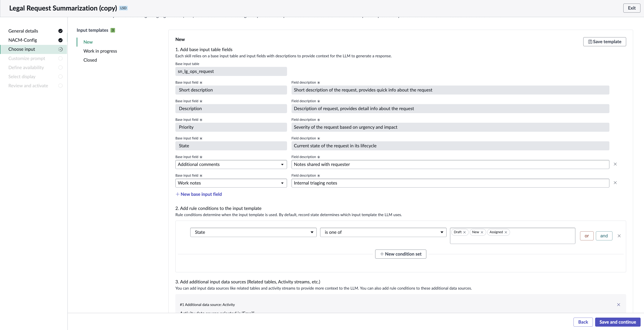
Task: Click the '1. Add base input table fields' heading
Action: [204, 49]
